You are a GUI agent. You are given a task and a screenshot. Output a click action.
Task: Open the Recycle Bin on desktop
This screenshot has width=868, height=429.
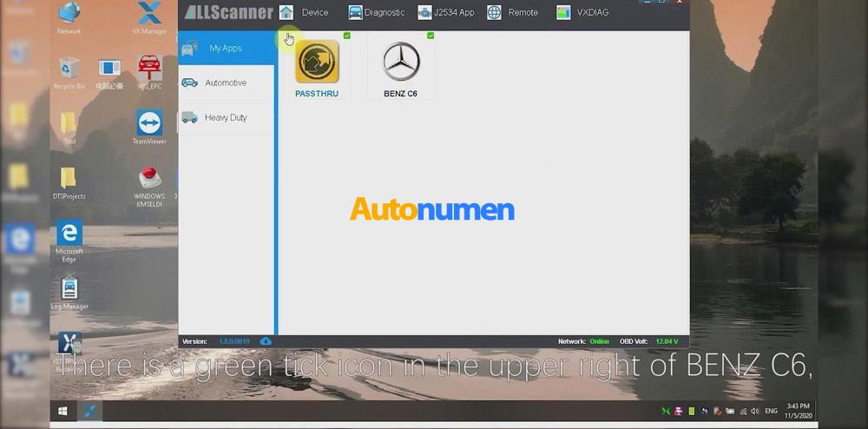69,73
